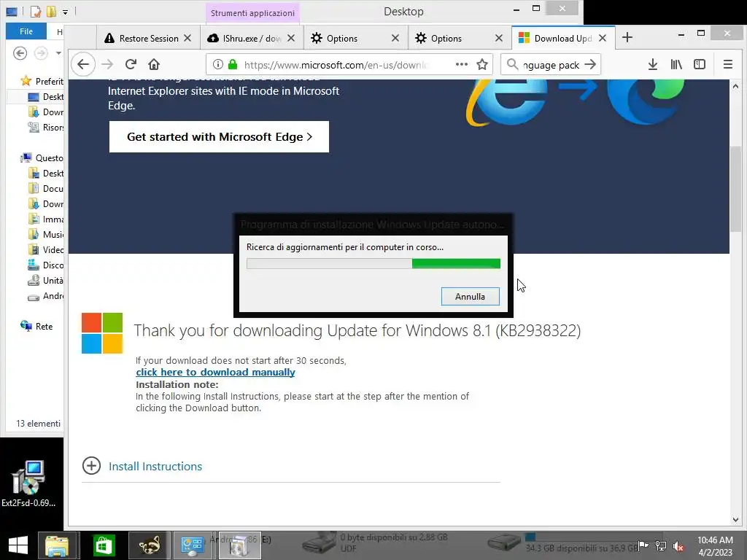Open File Explorer from taskbar
This screenshot has height=560, width=747.
[x=57, y=545]
